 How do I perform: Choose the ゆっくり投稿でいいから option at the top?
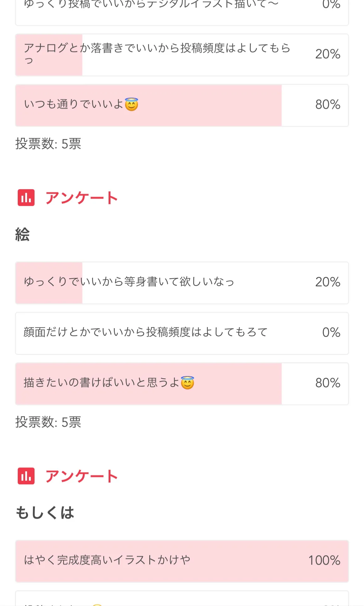pos(182,9)
